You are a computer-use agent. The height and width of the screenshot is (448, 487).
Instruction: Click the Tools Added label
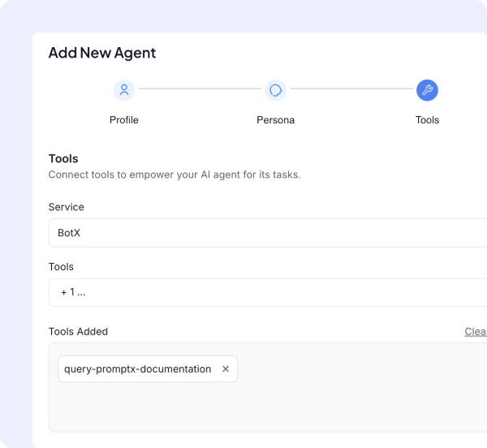click(78, 332)
